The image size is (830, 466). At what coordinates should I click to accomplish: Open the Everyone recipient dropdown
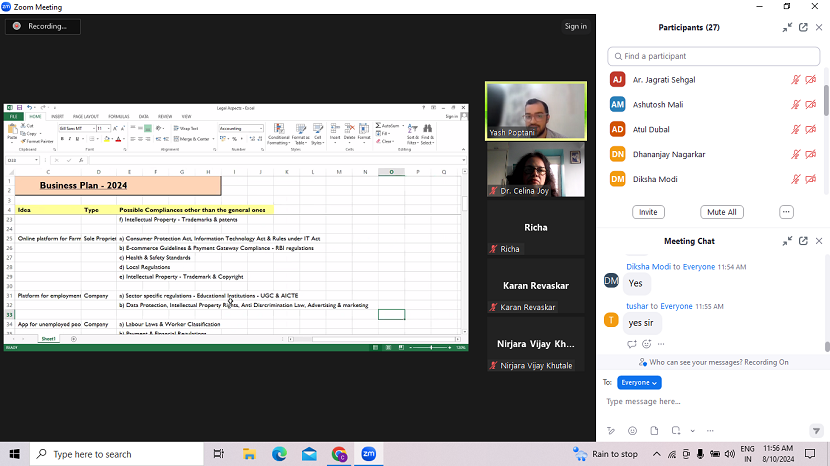tap(639, 382)
